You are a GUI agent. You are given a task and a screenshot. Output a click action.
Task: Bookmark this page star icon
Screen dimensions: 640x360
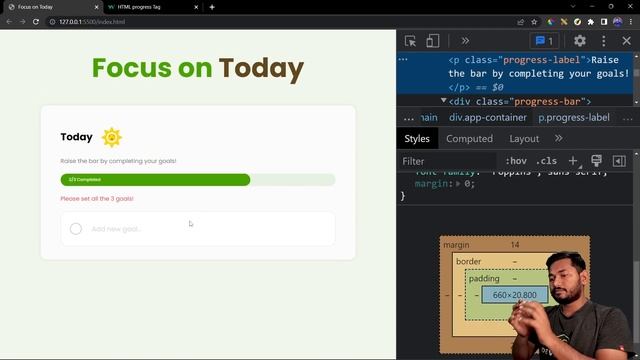pyautogui.click(x=534, y=22)
